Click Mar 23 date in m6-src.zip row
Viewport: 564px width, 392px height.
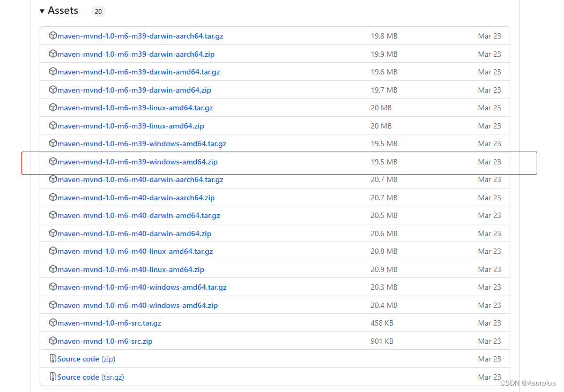pyautogui.click(x=489, y=341)
